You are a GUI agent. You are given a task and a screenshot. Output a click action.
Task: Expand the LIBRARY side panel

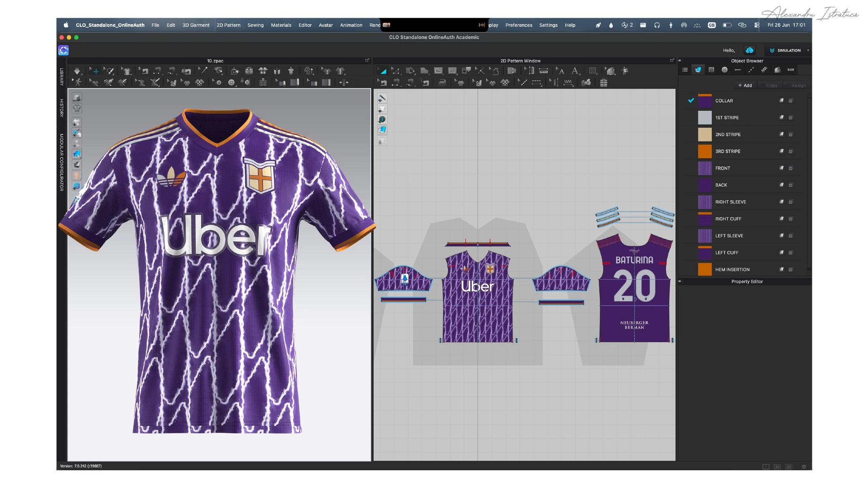[62, 77]
